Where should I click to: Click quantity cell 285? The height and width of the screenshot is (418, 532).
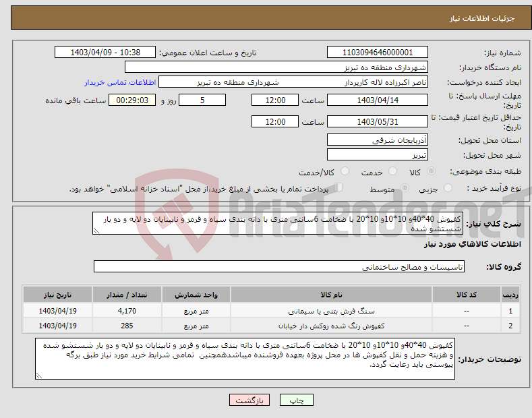tap(127, 326)
